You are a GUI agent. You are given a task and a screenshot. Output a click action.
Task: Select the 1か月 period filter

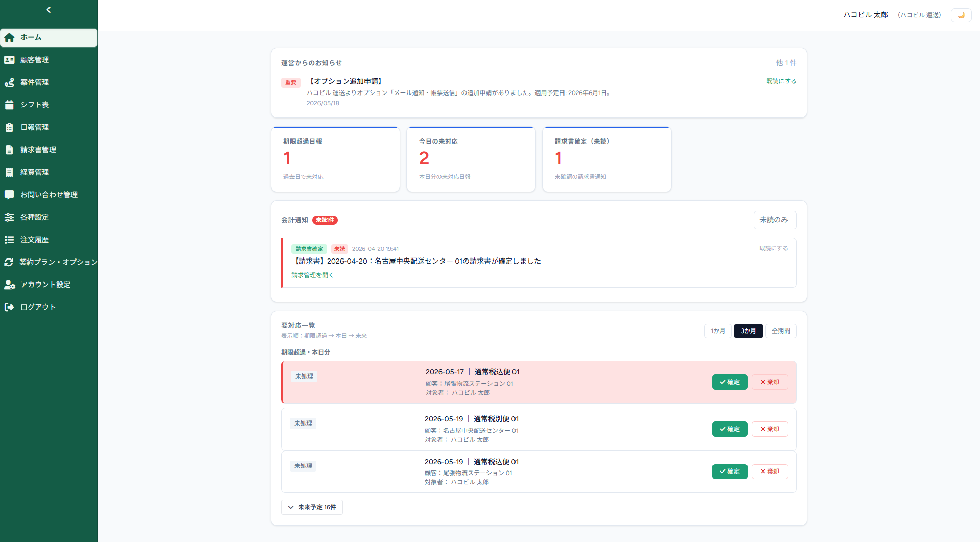718,331
